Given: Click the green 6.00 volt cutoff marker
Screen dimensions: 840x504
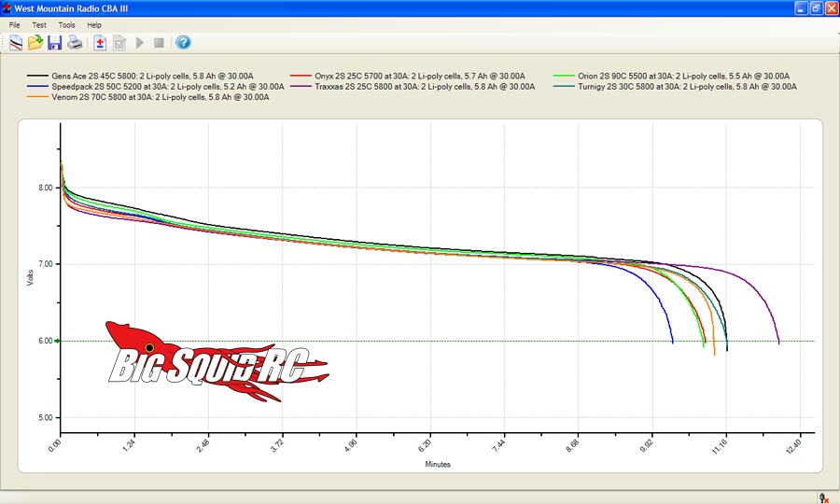Looking at the screenshot, I should [x=57, y=341].
